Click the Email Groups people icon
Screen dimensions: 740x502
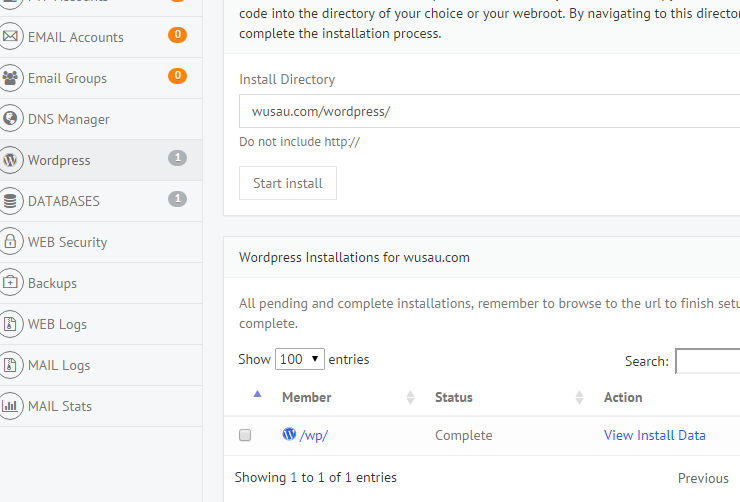pyautogui.click(x=10, y=78)
